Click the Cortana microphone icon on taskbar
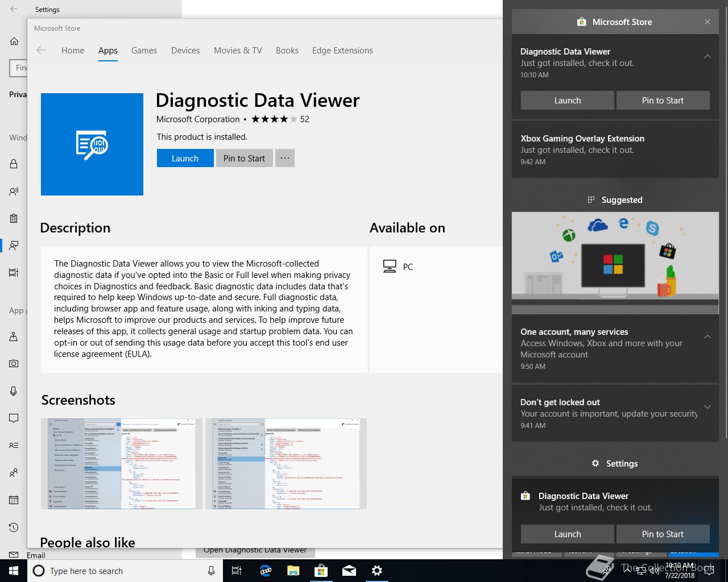 point(211,571)
